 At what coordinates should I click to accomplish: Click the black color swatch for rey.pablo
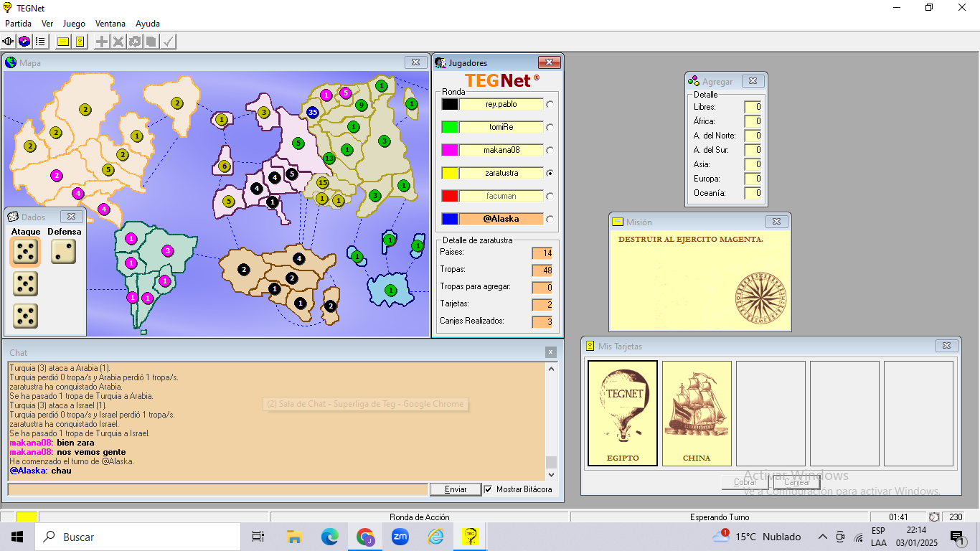pos(450,104)
